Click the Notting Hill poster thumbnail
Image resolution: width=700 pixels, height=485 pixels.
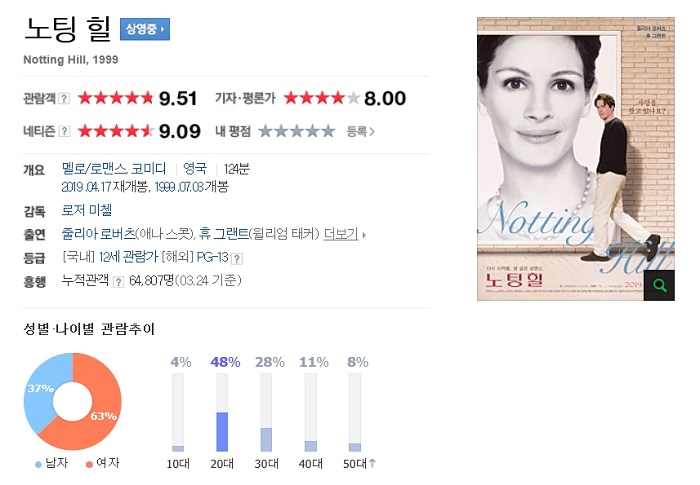(x=576, y=159)
